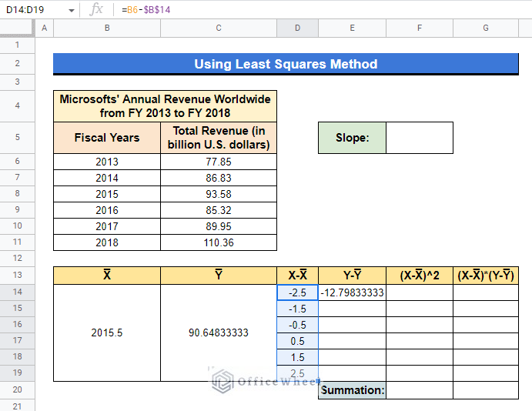Image resolution: width=532 pixels, height=411 pixels.
Task: Click the X-X̄ header cell
Action: click(297, 275)
